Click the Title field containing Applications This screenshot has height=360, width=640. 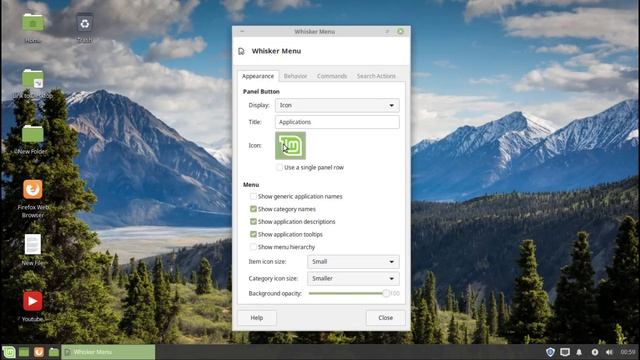(337, 122)
